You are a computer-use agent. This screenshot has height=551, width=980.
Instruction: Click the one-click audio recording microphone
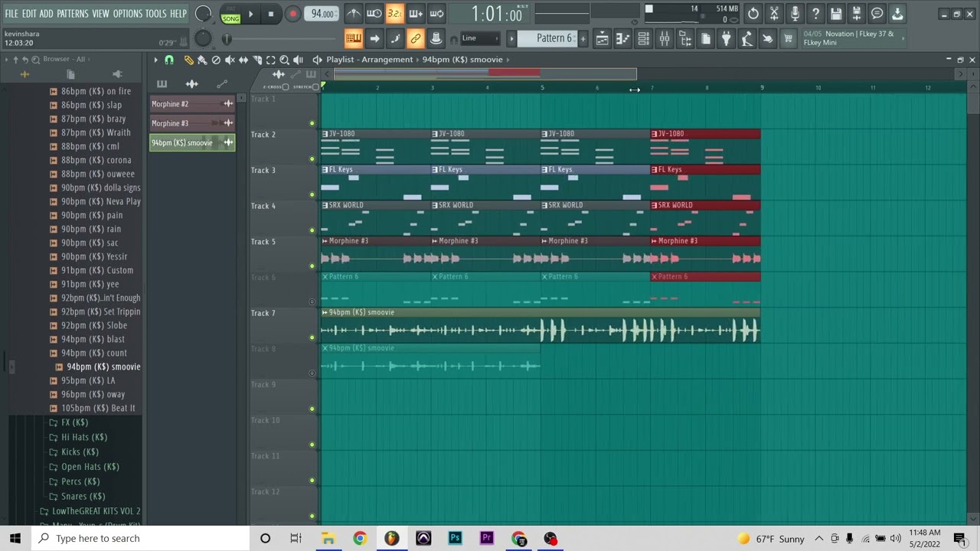(795, 13)
